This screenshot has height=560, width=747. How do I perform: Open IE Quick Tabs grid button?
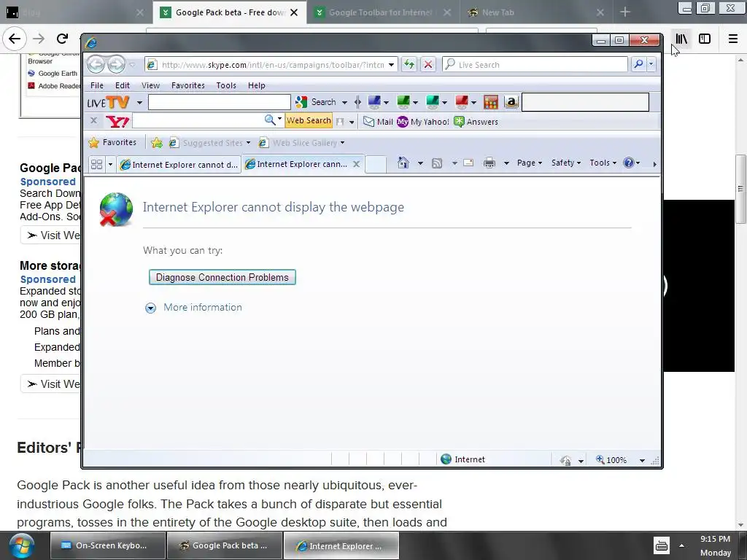97,164
